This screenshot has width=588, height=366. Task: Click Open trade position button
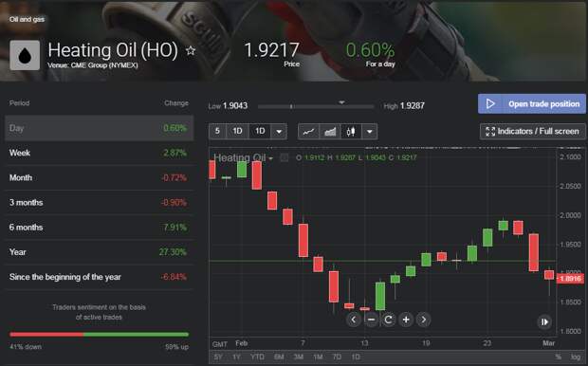[532, 104]
